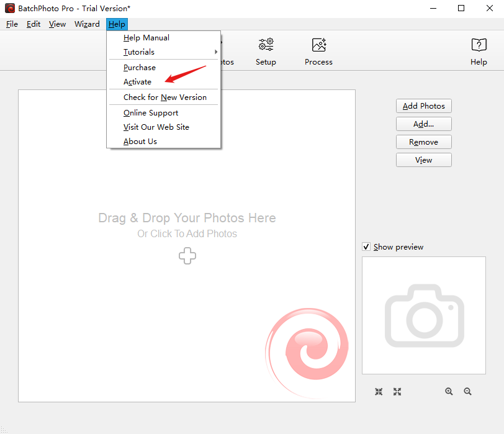Click the preview zoom out magnifier
The image size is (504, 434).
click(x=467, y=391)
